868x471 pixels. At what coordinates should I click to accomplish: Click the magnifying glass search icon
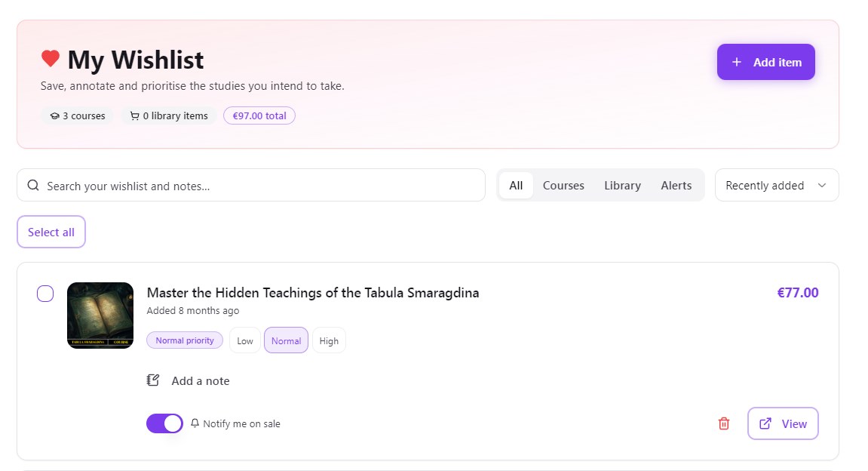tap(33, 185)
